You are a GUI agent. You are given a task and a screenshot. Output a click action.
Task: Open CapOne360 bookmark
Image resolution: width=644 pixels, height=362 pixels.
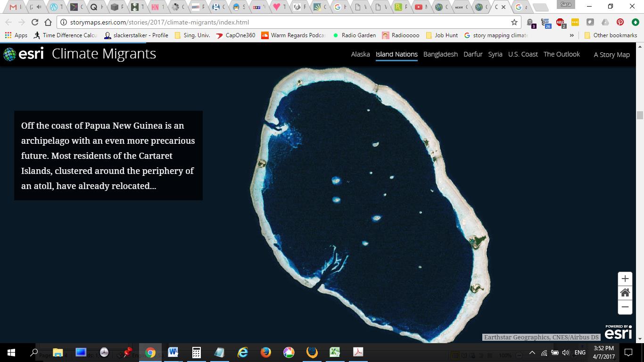[236, 35]
